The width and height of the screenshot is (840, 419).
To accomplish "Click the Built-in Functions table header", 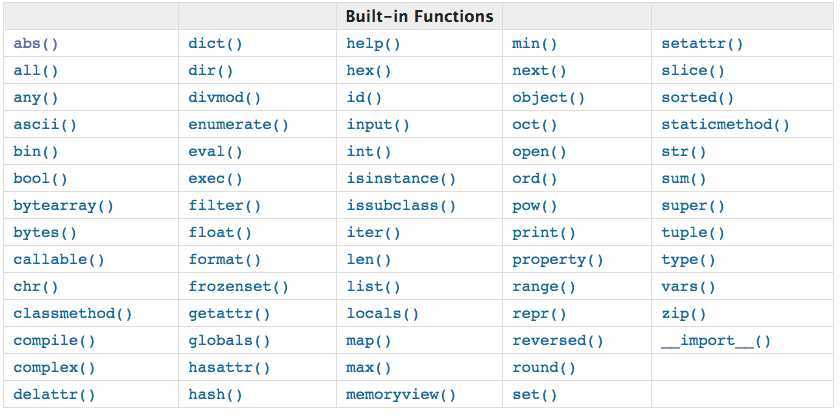I will click(x=419, y=16).
